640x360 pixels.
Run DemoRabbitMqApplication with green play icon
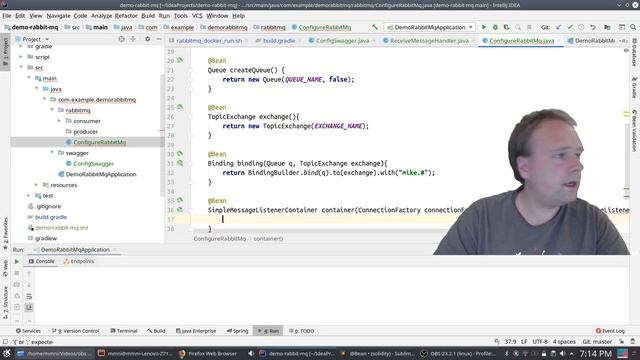point(484,27)
